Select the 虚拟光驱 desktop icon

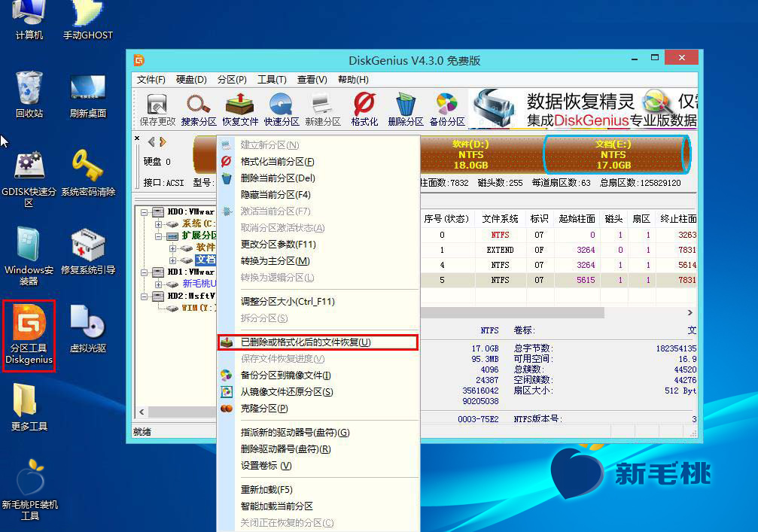point(88,329)
